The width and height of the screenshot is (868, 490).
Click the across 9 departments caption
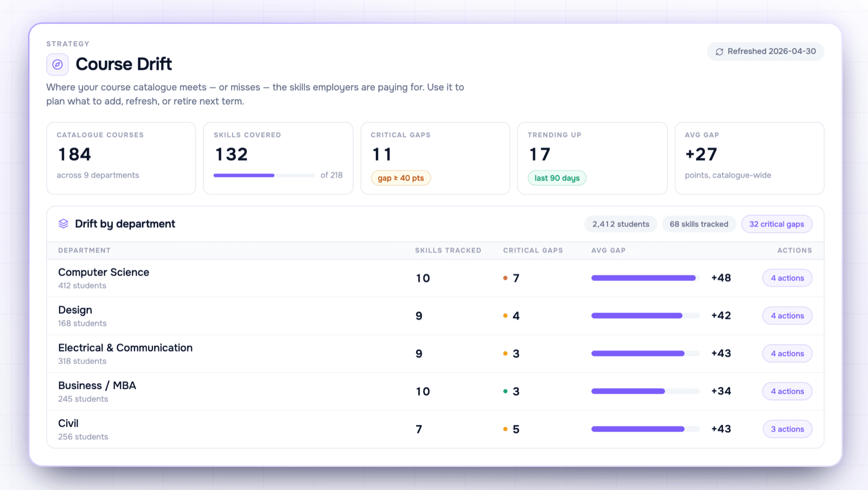[98, 175]
